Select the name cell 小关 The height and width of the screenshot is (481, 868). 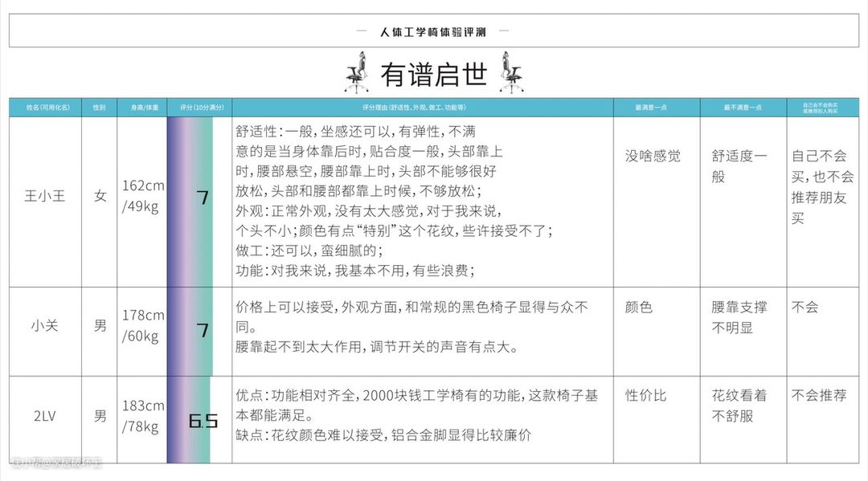[x=45, y=327]
